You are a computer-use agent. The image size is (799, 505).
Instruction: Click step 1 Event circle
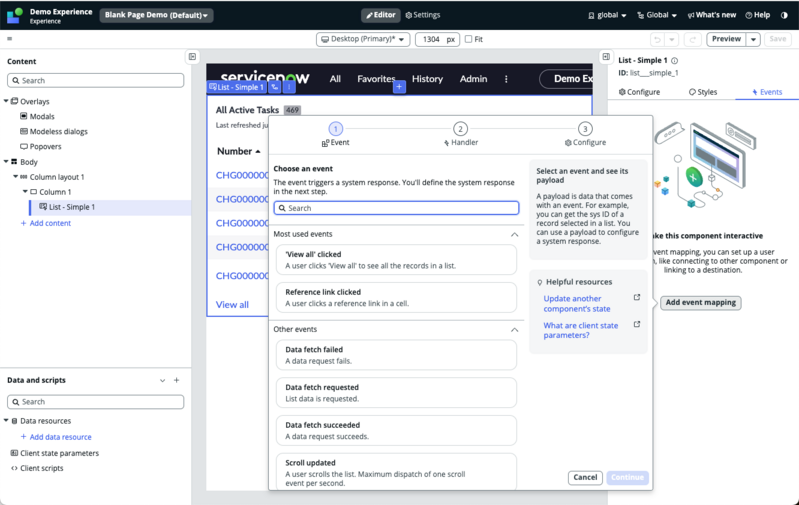point(336,129)
